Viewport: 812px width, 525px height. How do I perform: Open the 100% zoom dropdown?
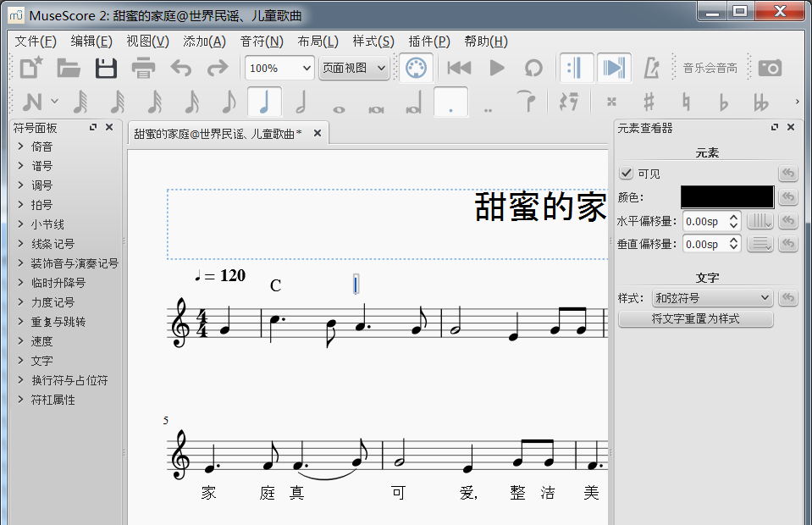click(279, 68)
